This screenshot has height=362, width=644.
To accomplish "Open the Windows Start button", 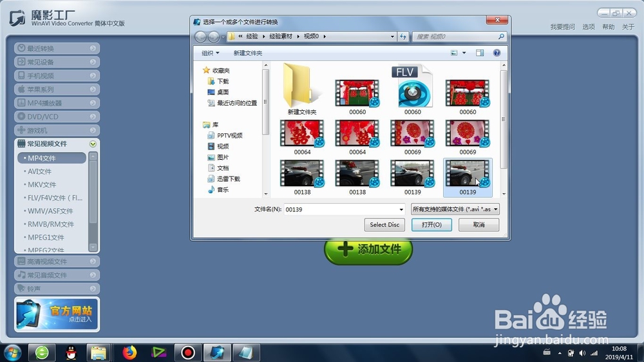I will click(12, 352).
